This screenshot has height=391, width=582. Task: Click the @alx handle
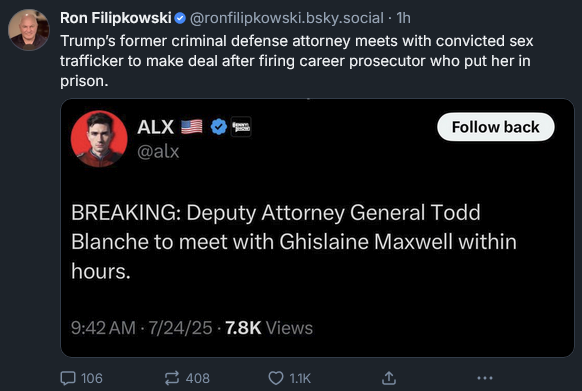158,151
